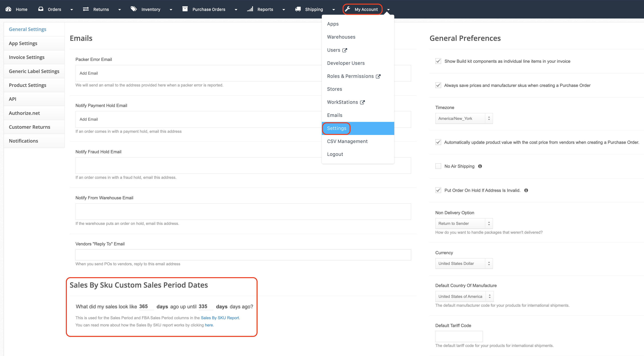Click the info icon beside No Air Shipping

coord(480,166)
